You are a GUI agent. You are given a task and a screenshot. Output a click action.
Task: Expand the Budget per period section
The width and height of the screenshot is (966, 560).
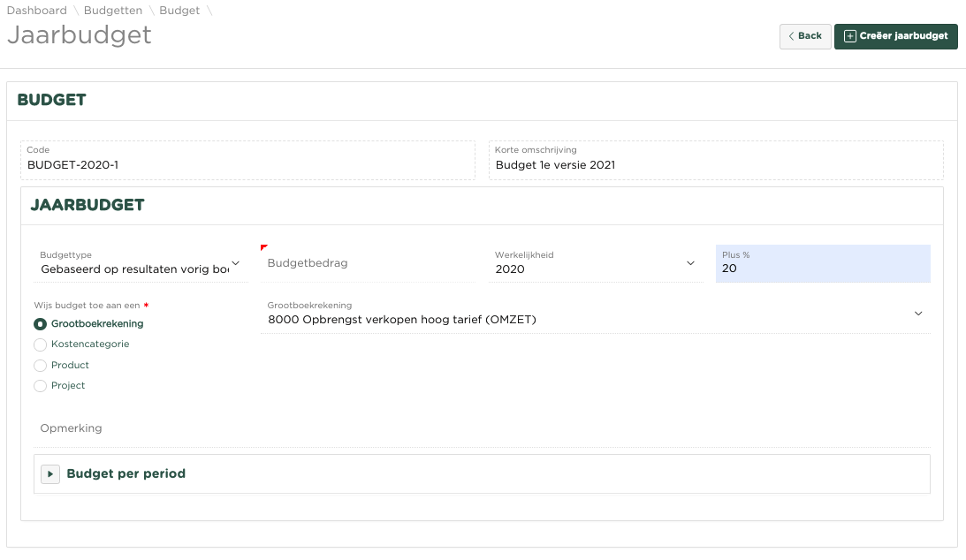pyautogui.click(x=50, y=474)
